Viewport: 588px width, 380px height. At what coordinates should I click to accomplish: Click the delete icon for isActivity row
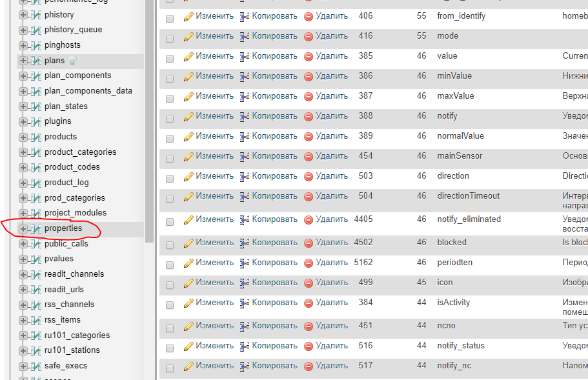(x=309, y=303)
